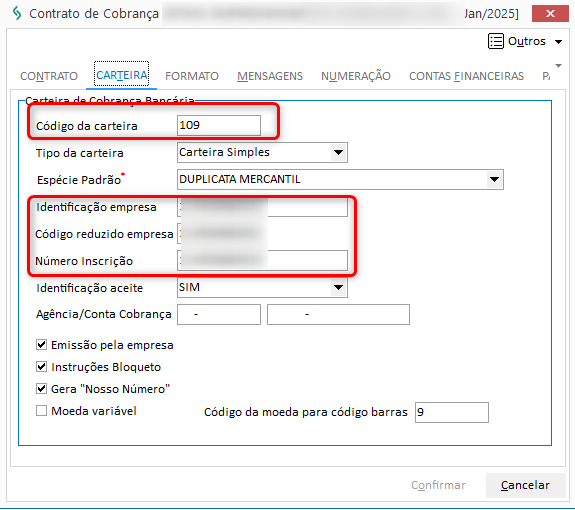Select the NUMERAÇÃO tab
This screenshot has height=510, width=575.
(x=356, y=76)
